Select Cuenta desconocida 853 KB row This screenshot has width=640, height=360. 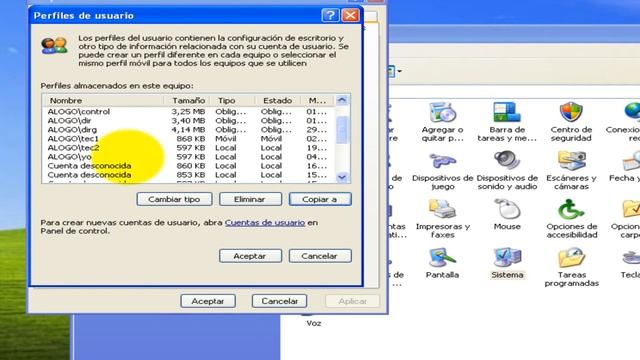pos(188,175)
